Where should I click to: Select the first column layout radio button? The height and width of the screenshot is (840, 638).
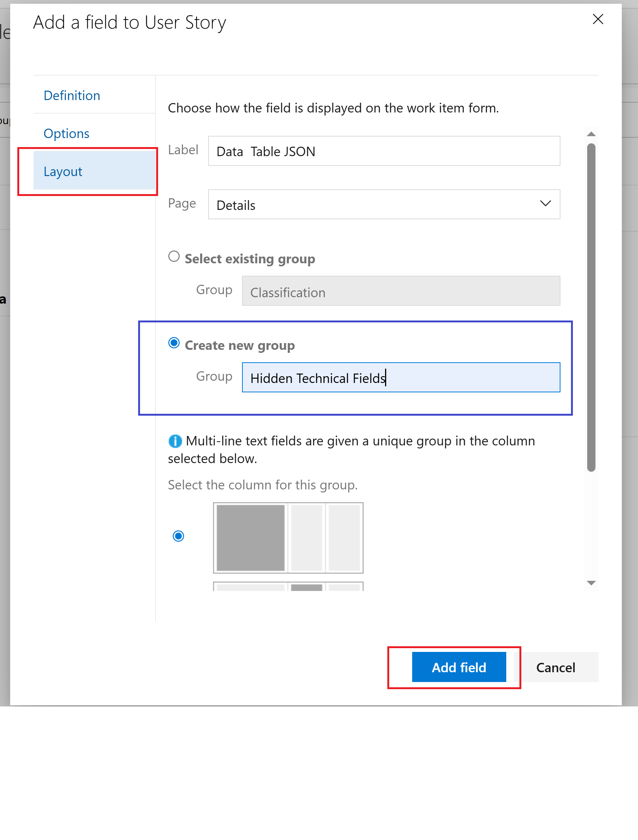[178, 536]
